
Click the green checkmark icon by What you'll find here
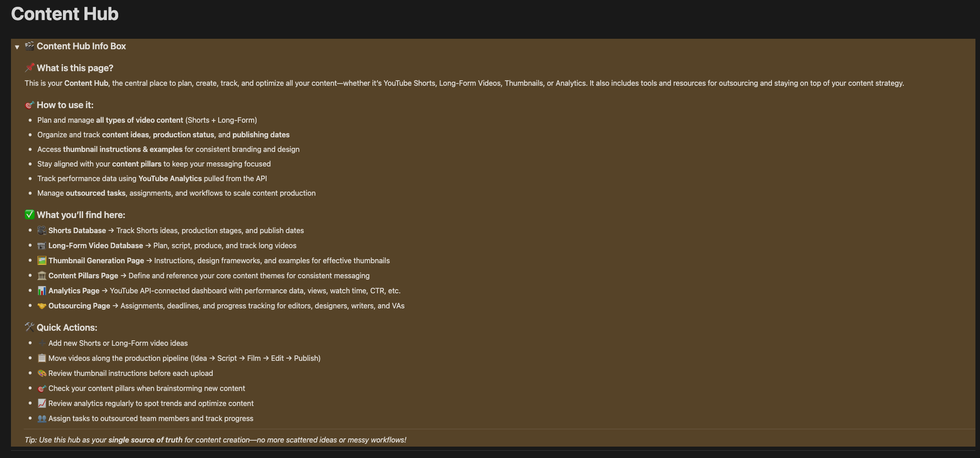(x=30, y=215)
